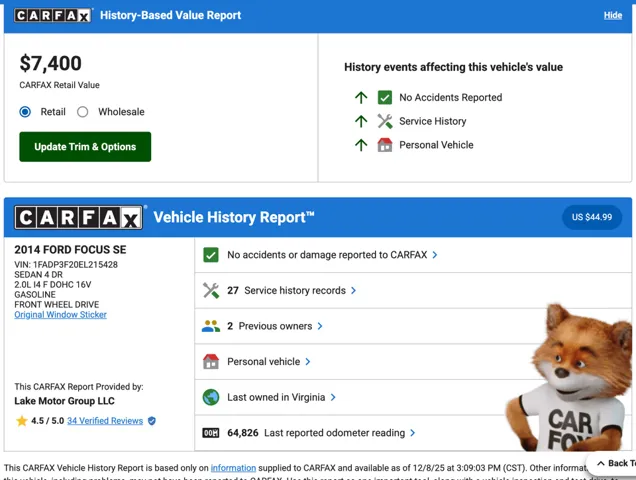Click the verified shield badge after reviews

[152, 421]
